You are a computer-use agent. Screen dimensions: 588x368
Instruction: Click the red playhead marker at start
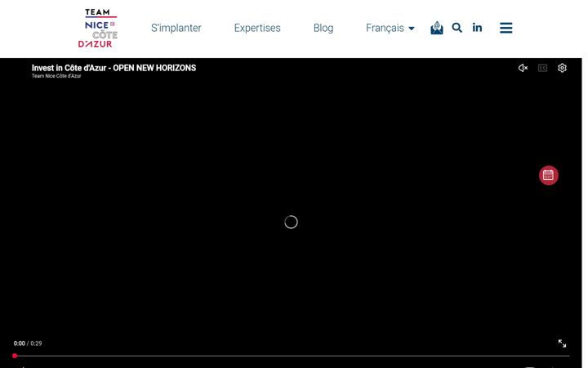15,356
